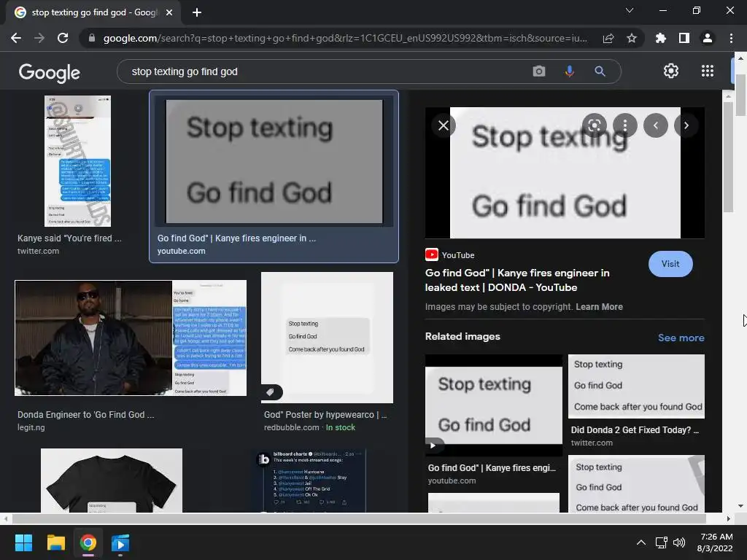Image resolution: width=747 pixels, height=560 pixels.
Task: Show hidden system tray icons
Action: pos(641,542)
